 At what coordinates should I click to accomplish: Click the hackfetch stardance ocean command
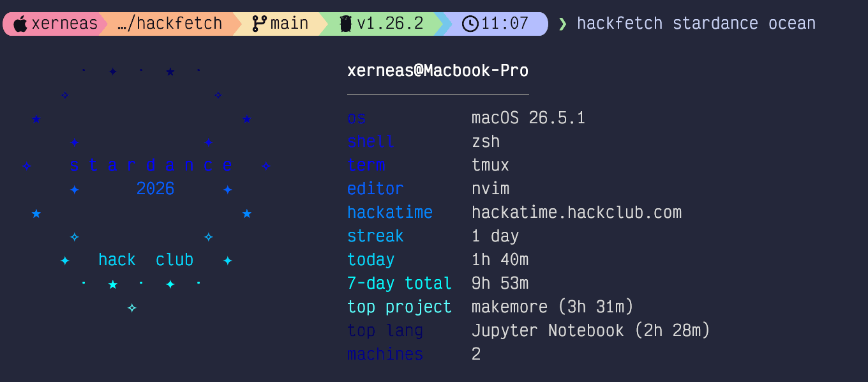(696, 24)
